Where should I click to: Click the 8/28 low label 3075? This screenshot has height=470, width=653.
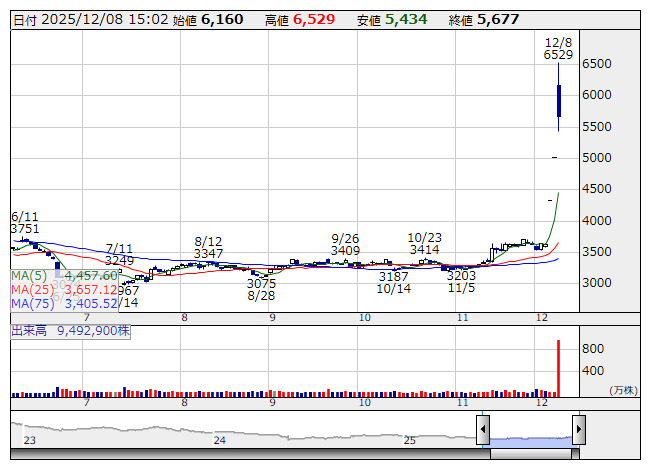click(x=261, y=283)
